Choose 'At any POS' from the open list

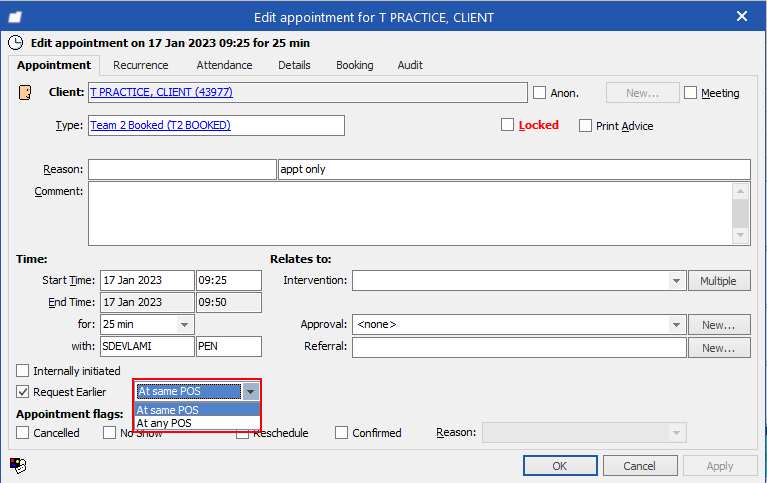(x=164, y=423)
